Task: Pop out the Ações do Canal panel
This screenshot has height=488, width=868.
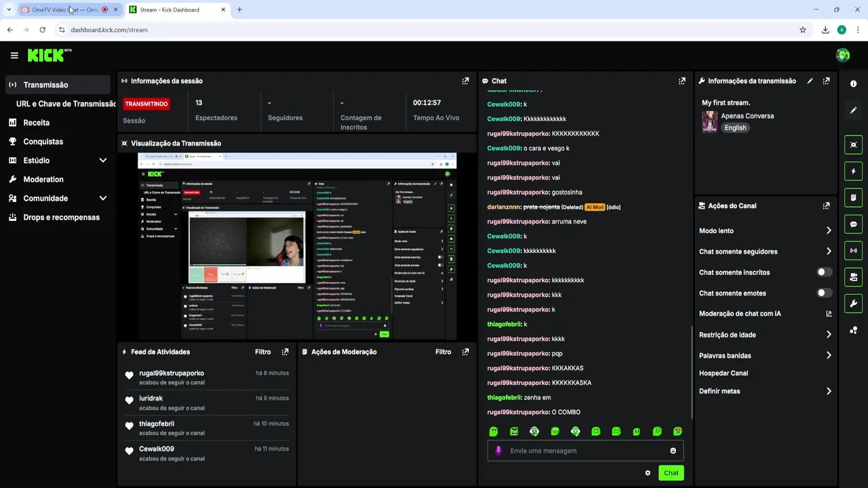Action: click(826, 205)
